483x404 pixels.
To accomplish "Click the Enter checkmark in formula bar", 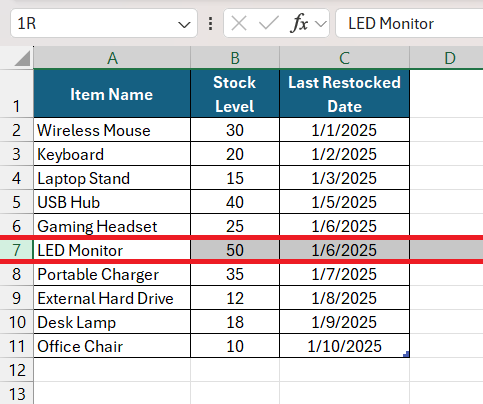I will pos(269,24).
